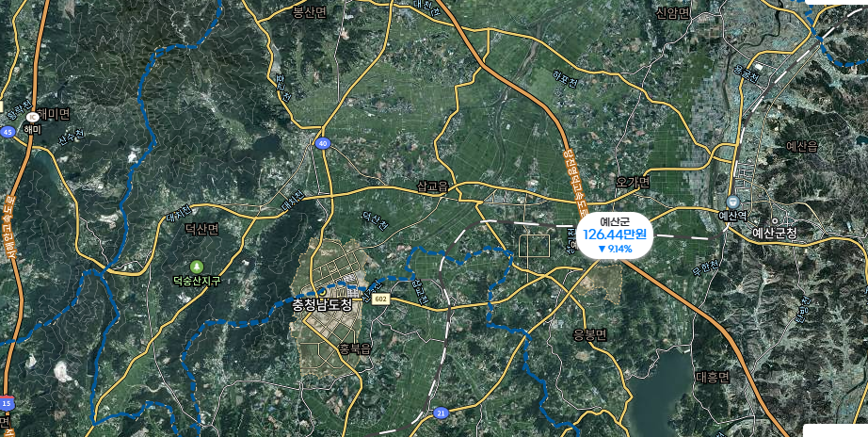Image resolution: width=868 pixels, height=437 pixels.
Task: Select the 충청남도청 map label
Action: [322, 304]
